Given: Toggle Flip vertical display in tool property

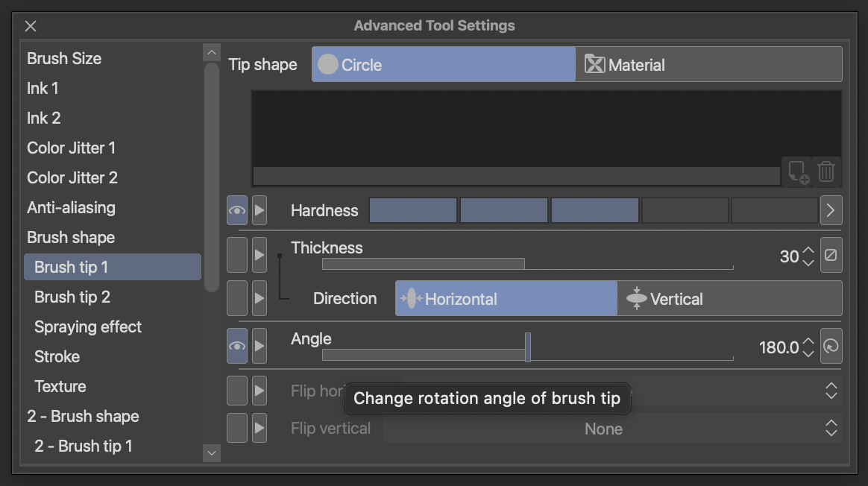Looking at the screenshot, I should tap(237, 428).
